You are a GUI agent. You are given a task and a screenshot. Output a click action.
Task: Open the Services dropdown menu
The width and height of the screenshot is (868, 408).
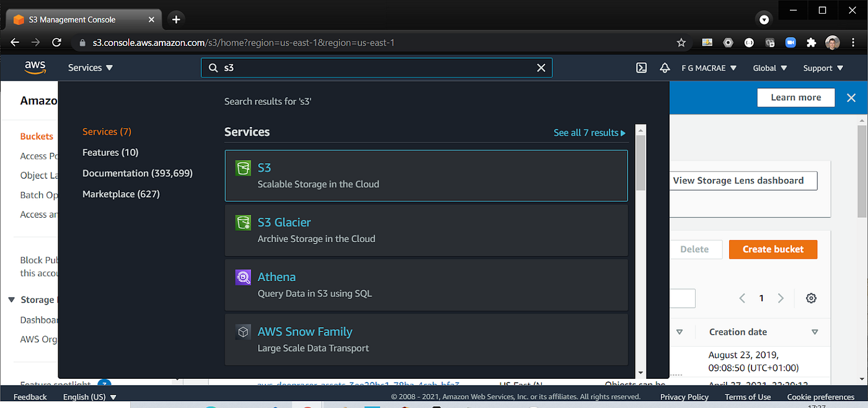pos(91,68)
